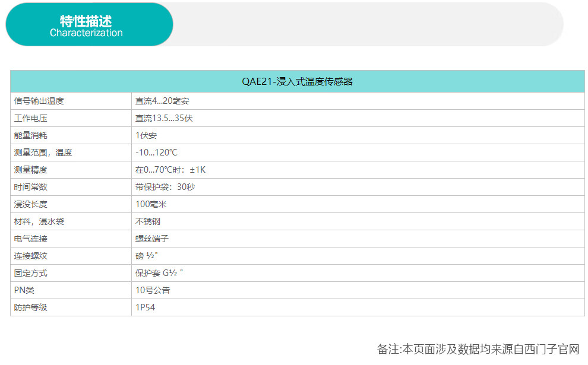Screen dimensions: 588x365
Task: Click the value 带保护袋：30秒
Action: click(165, 187)
